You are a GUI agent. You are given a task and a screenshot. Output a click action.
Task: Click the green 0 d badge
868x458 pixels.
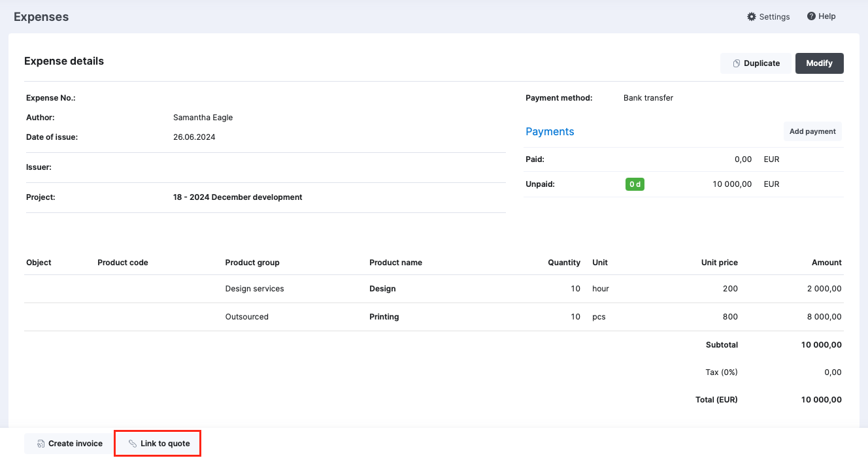point(635,184)
